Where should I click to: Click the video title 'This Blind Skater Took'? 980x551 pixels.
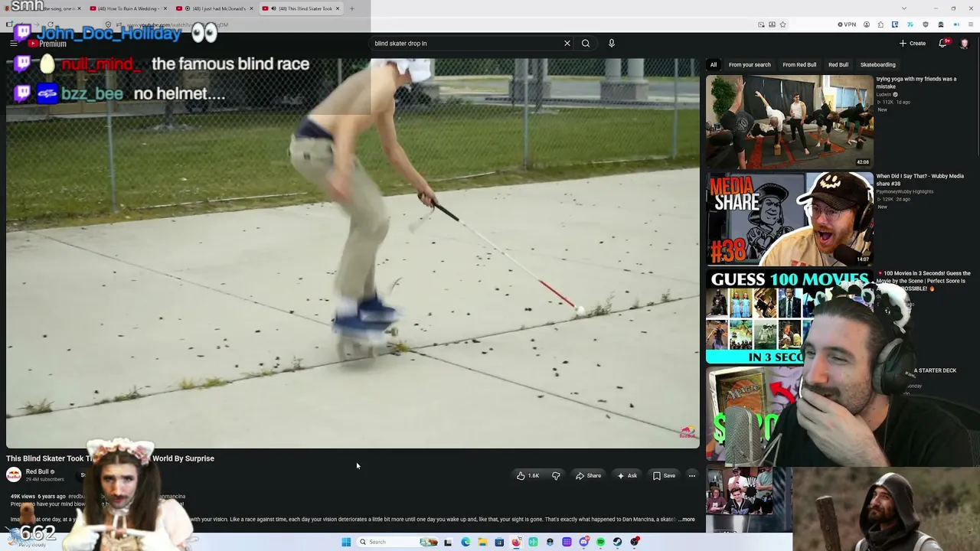click(x=110, y=458)
